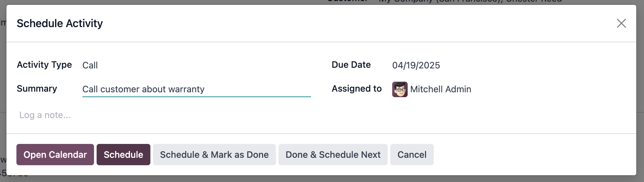Image resolution: width=644 pixels, height=182 pixels.
Task: Close the Schedule Activity dialog with X
Action: point(621,23)
